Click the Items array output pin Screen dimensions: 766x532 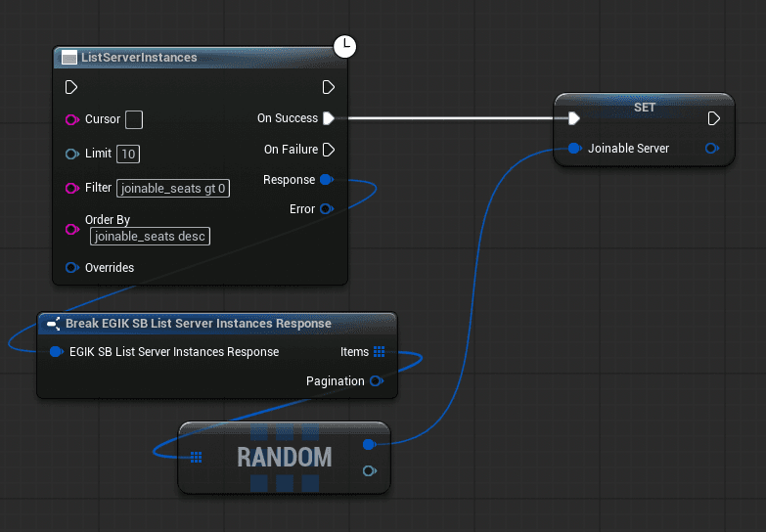coord(379,352)
